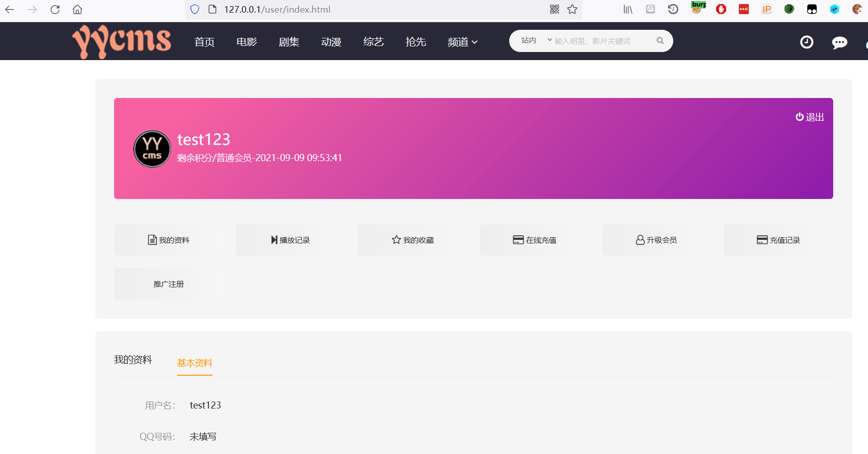Viewport: 868px width, 454px height.
Task: Click the 退出 logout link
Action: (809, 117)
